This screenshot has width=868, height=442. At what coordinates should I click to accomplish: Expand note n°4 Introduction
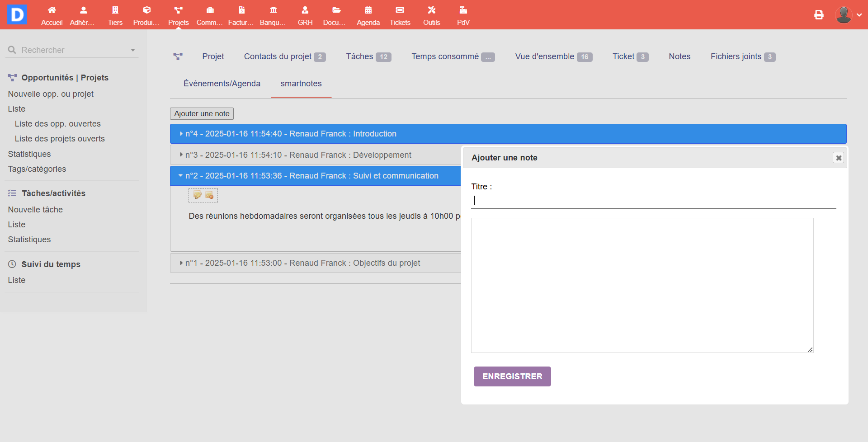[x=291, y=134]
